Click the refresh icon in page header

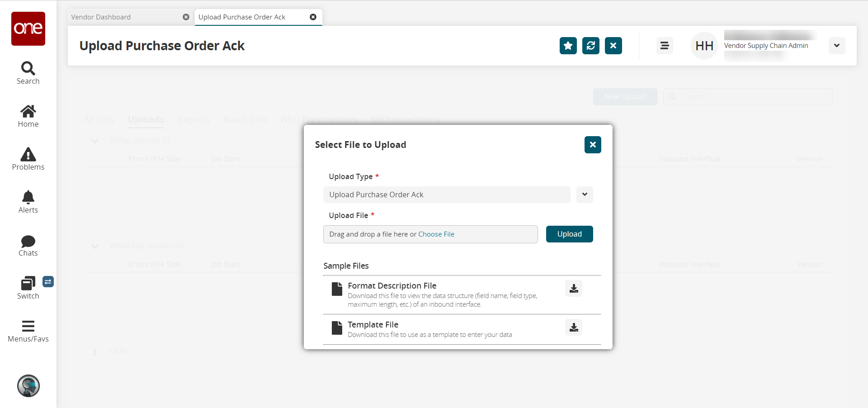590,46
